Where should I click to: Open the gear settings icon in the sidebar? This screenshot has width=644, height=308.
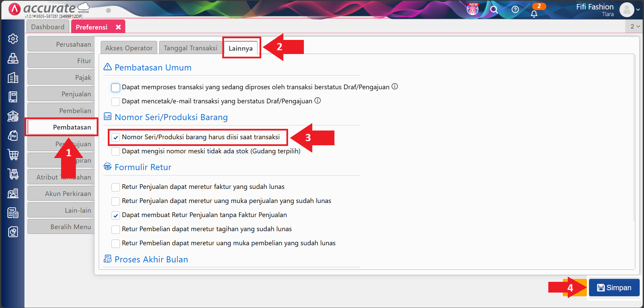(x=13, y=39)
